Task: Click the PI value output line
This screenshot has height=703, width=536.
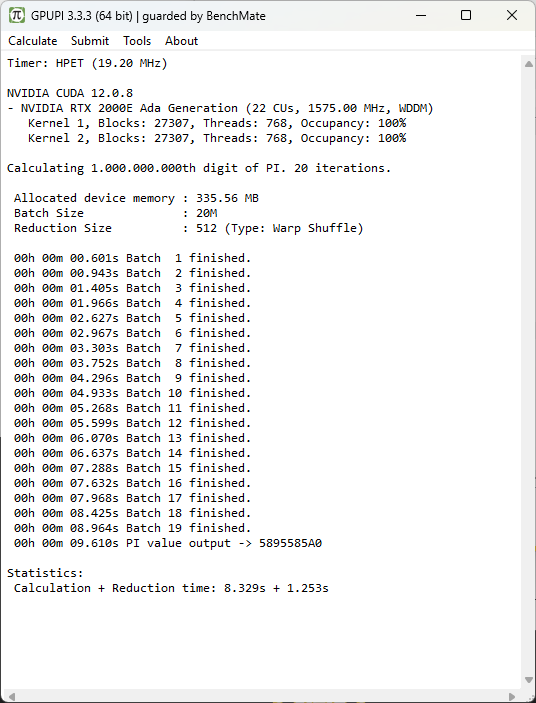Action: [168, 543]
